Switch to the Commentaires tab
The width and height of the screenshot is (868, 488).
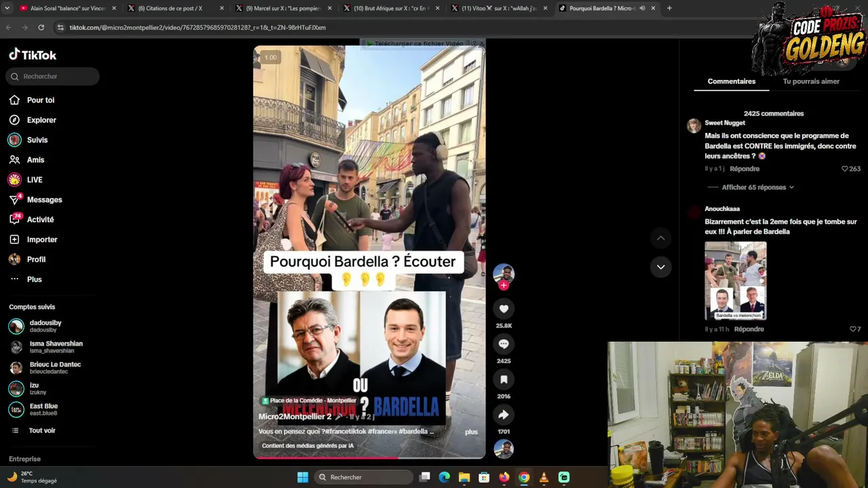pyautogui.click(x=731, y=81)
